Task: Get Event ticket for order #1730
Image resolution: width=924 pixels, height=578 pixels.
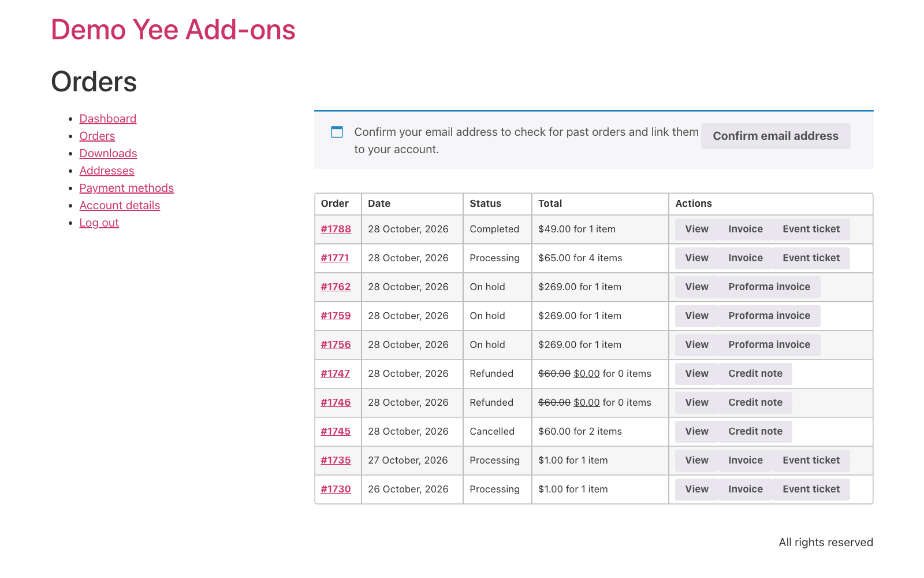Action: click(x=811, y=489)
